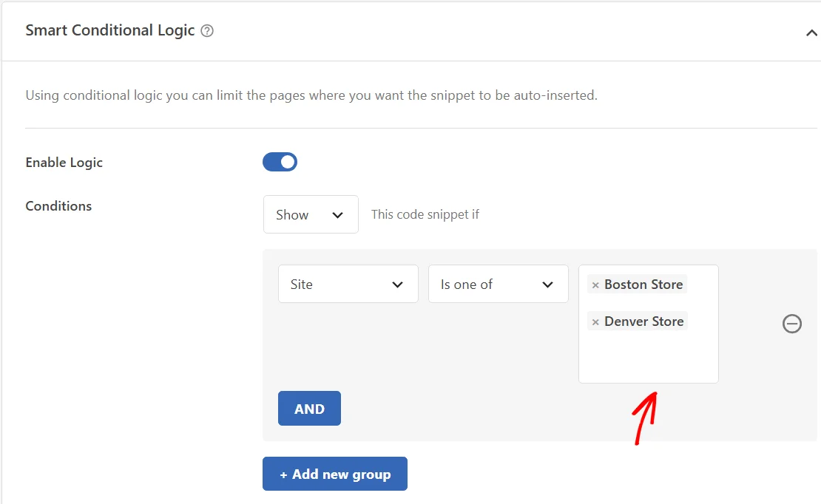821x504 pixels.
Task: Delete the condition row with minus icon
Action: (791, 324)
